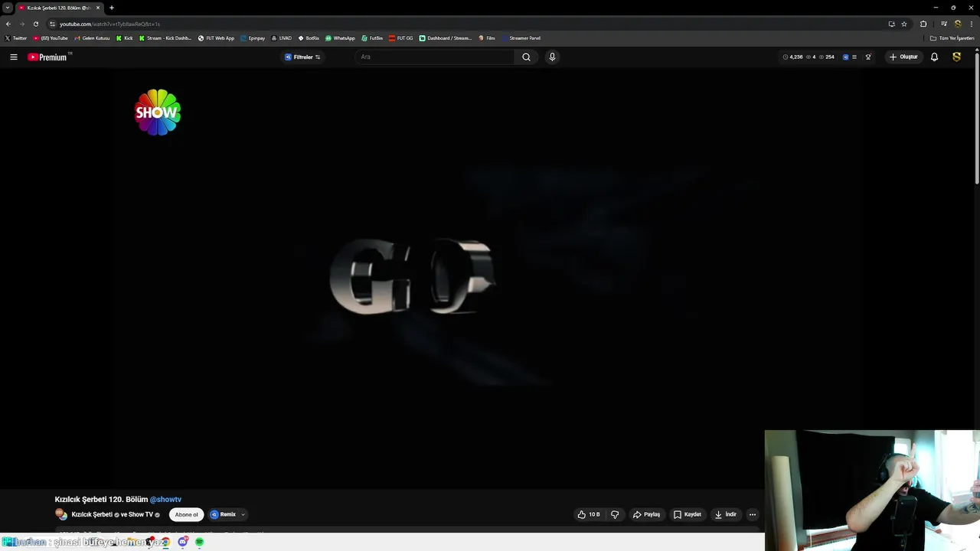The width and height of the screenshot is (980, 551).
Task: Click the 4,236 stat counter
Action: pos(792,57)
